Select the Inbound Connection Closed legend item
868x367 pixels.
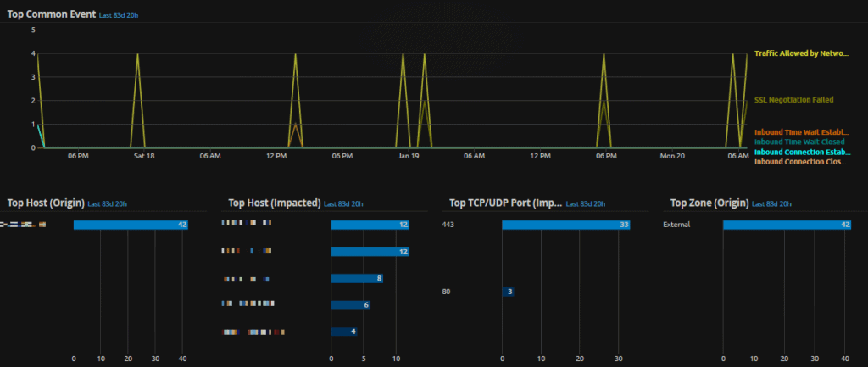pyautogui.click(x=800, y=161)
